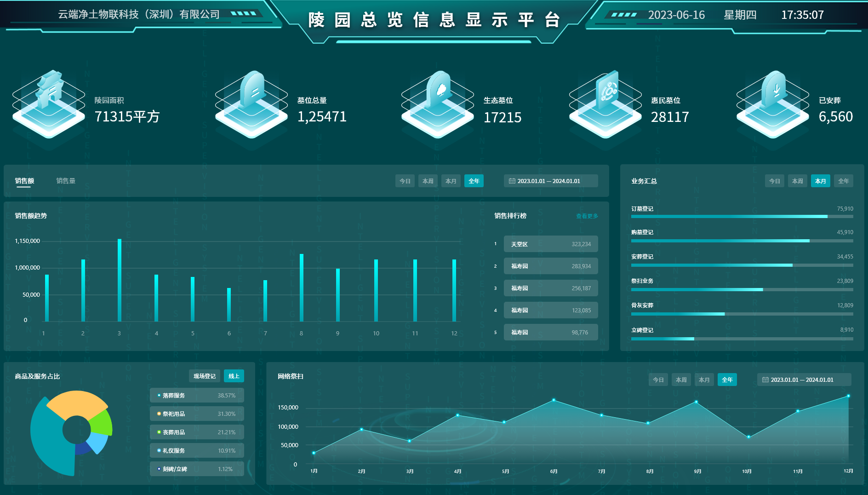Viewport: 868px width, 495px height.
Task: Switch 业务汇总 period to 全年
Action: 843,181
